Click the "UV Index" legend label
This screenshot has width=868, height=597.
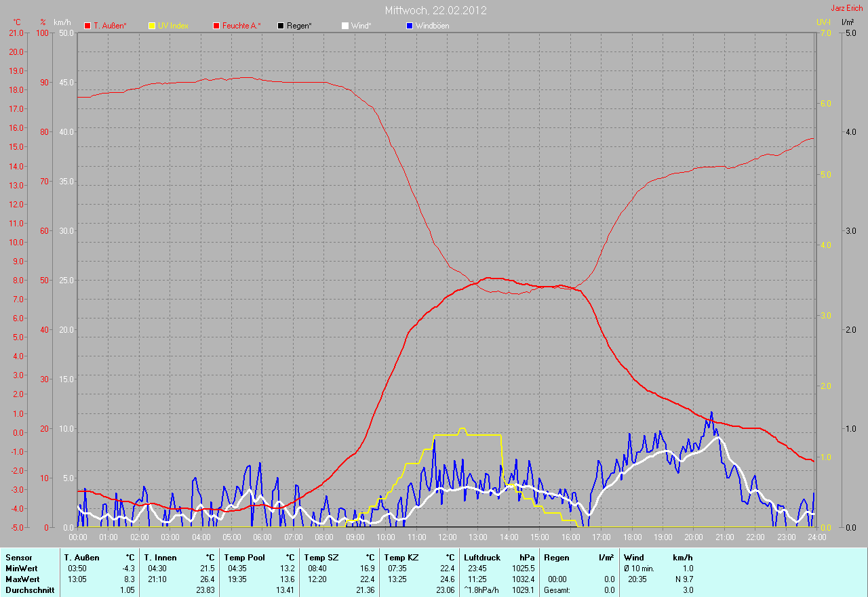(x=173, y=26)
